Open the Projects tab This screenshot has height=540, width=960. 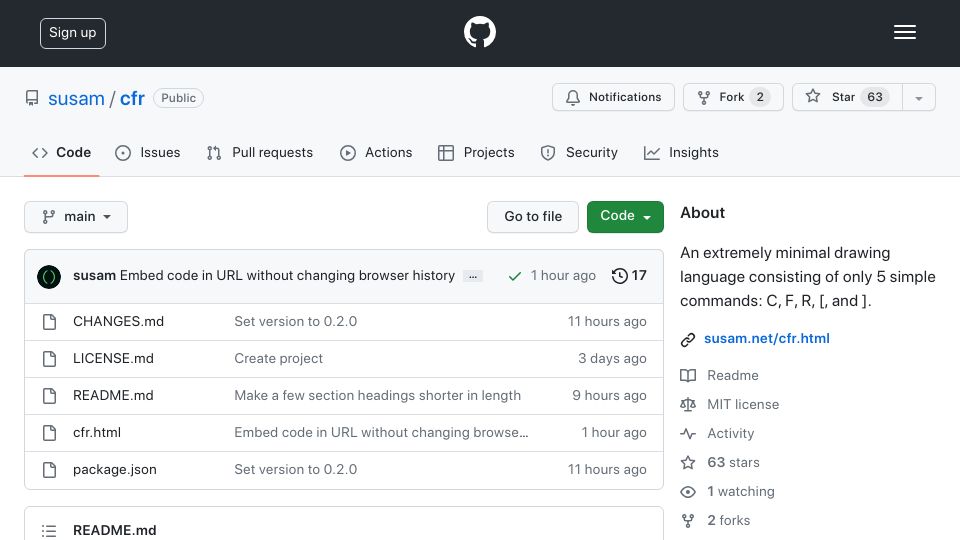pos(476,152)
